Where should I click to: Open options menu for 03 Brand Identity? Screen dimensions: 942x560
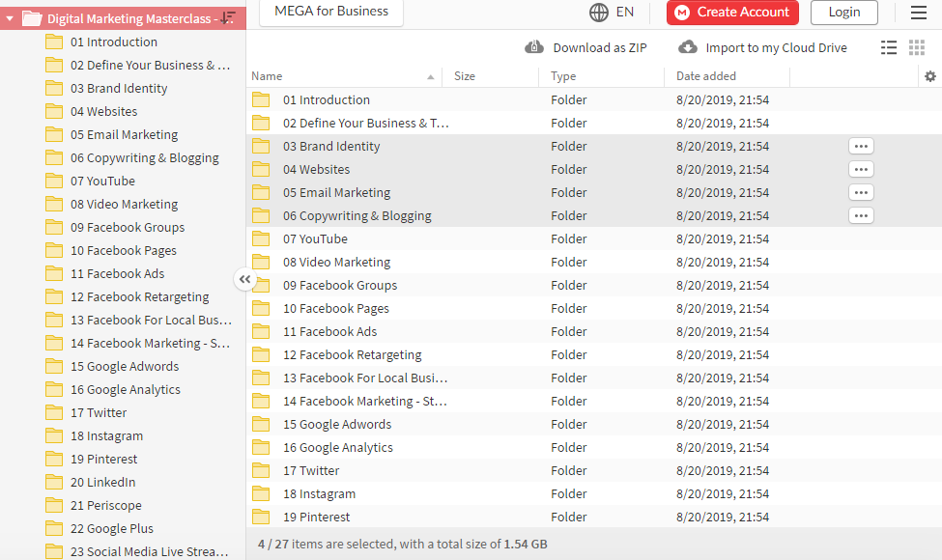point(861,146)
